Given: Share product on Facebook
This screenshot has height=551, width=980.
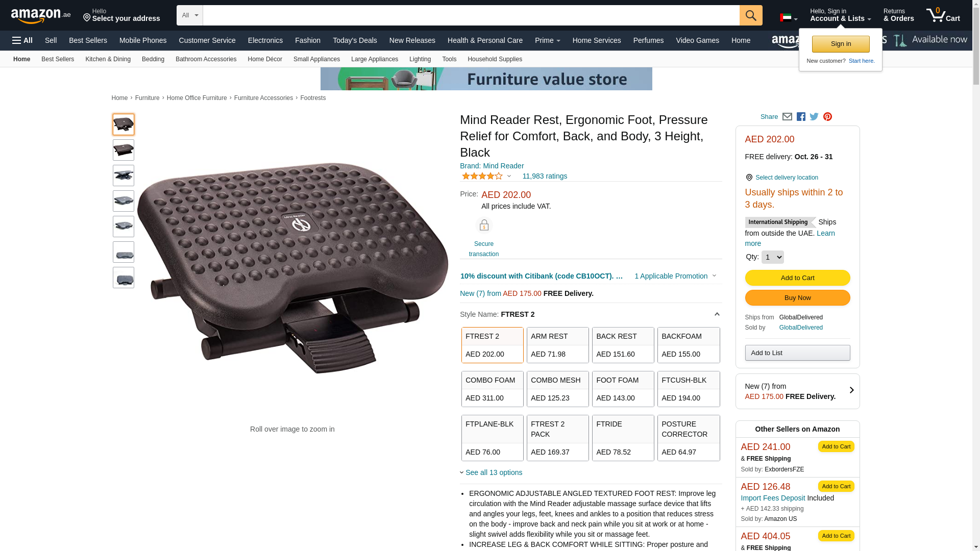Looking at the screenshot, I should (x=801, y=117).
